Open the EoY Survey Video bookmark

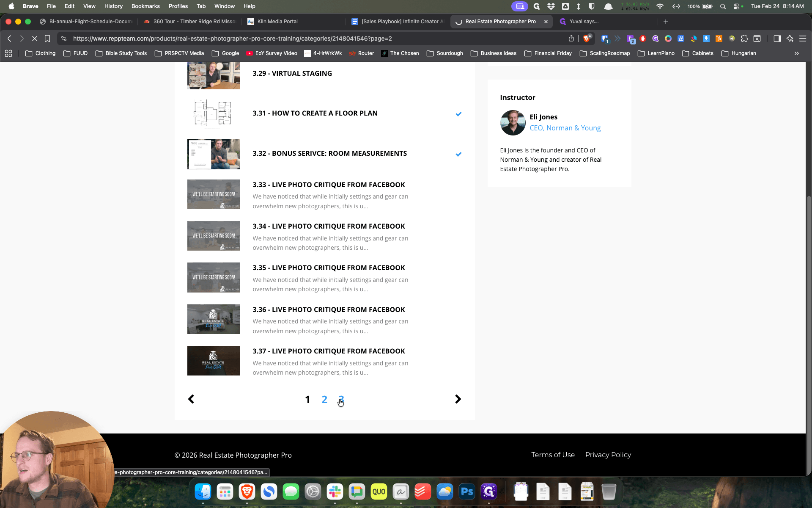(272, 53)
